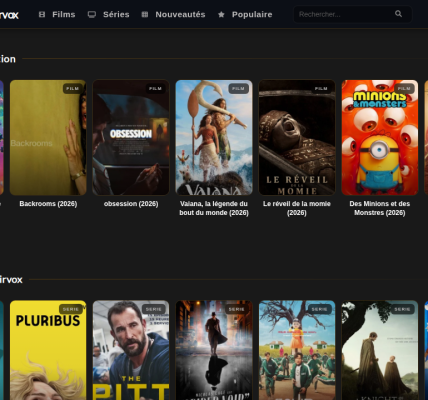Click the search magnifier icon
428x400 pixels.
tap(398, 14)
